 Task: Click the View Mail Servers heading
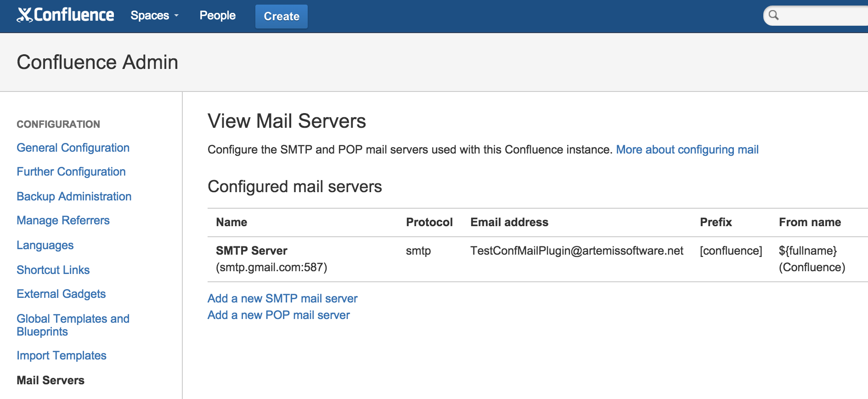[287, 121]
